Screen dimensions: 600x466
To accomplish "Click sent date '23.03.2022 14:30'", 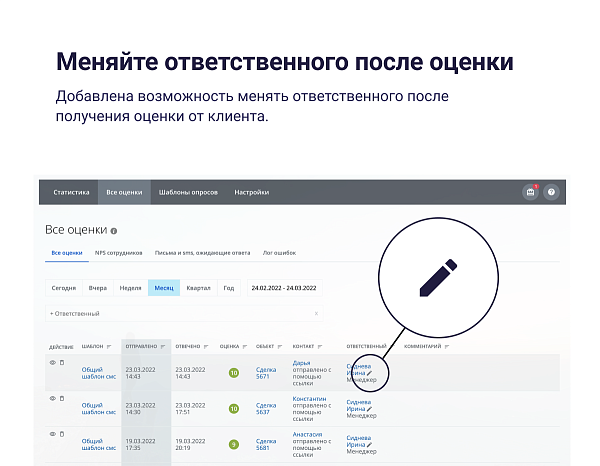I will (x=140, y=409).
